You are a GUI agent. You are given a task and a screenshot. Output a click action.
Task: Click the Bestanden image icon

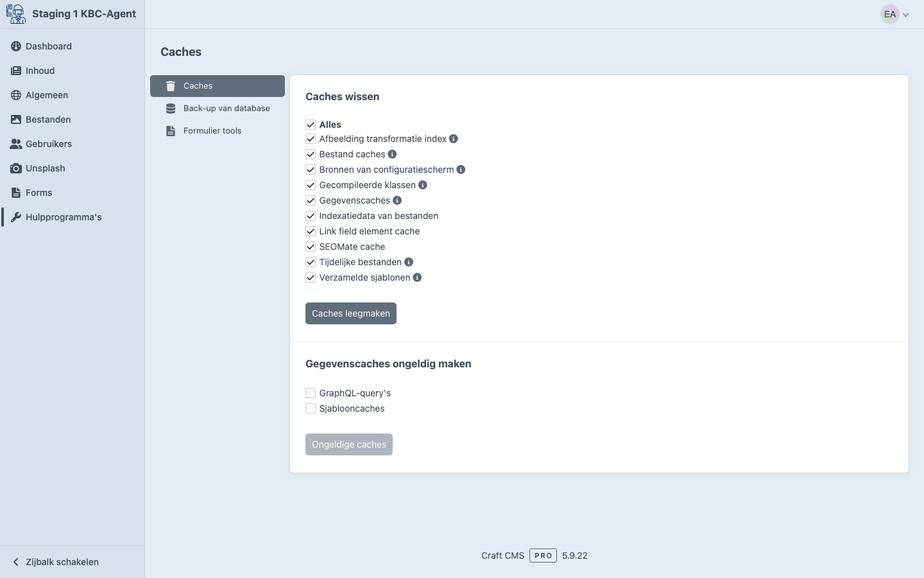(x=16, y=119)
